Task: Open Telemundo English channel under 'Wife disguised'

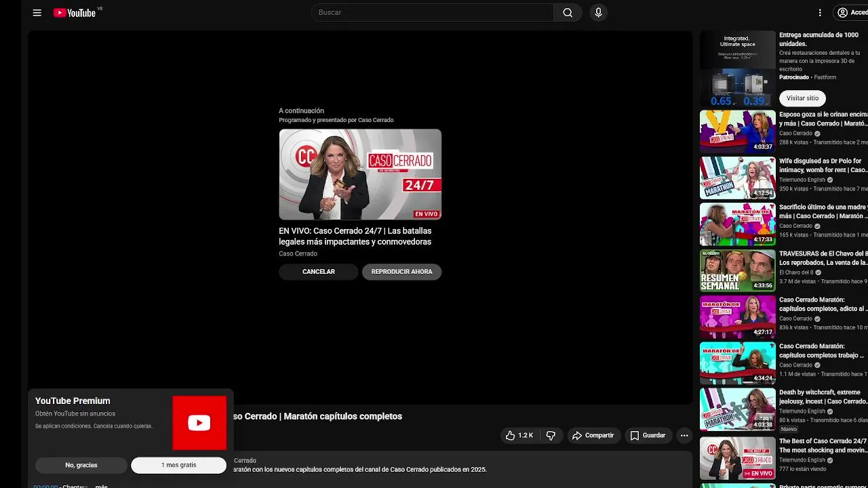Action: (x=802, y=180)
